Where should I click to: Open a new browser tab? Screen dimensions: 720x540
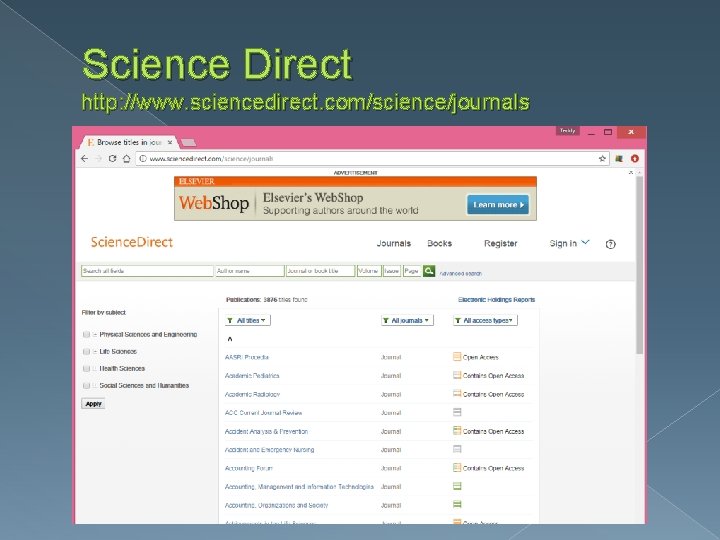tap(188, 143)
